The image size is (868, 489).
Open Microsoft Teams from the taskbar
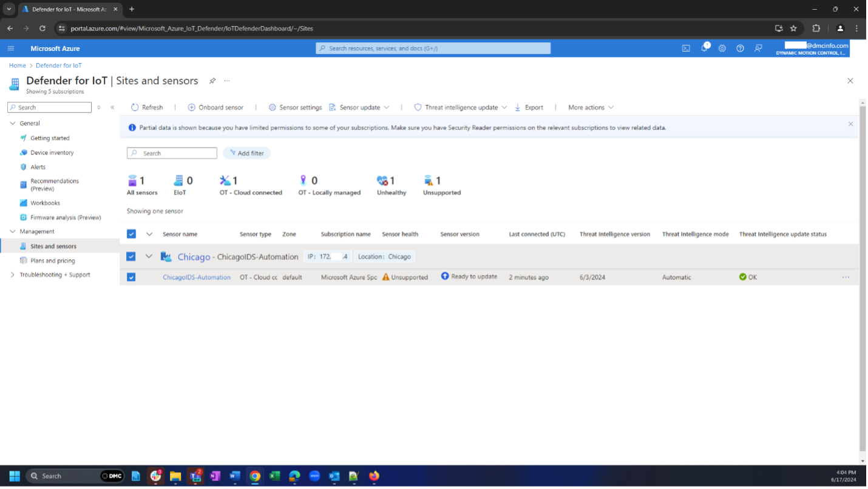pyautogui.click(x=195, y=476)
